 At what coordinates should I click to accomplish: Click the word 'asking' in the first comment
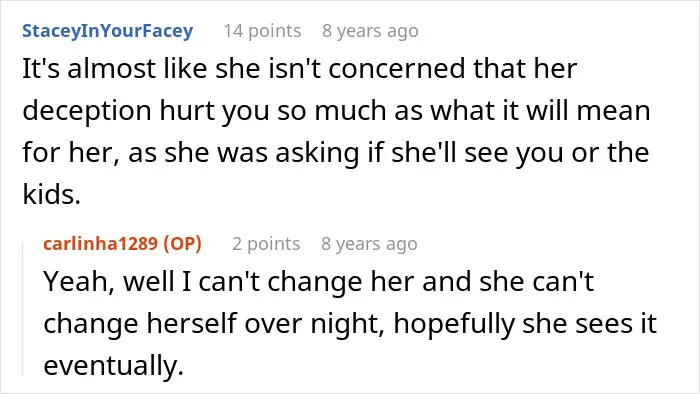[x=317, y=153]
